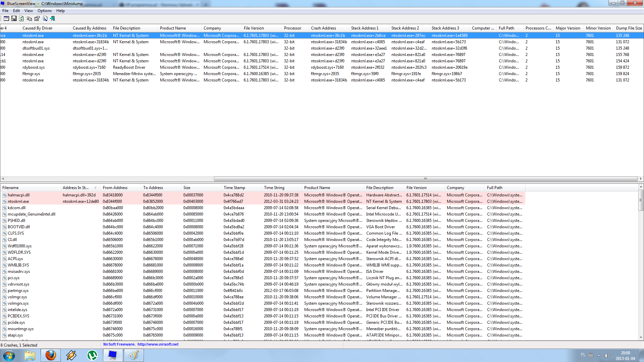Click the PL language indicator

583,355
